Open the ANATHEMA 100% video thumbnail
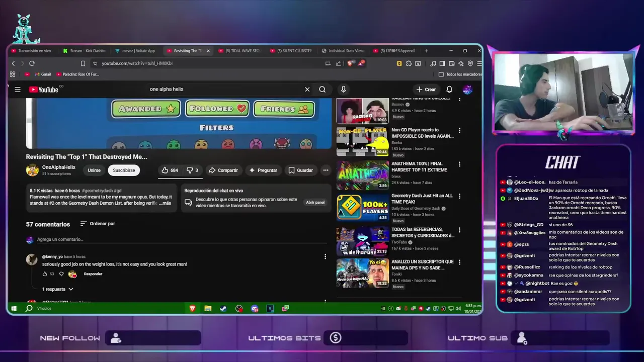 click(x=362, y=175)
